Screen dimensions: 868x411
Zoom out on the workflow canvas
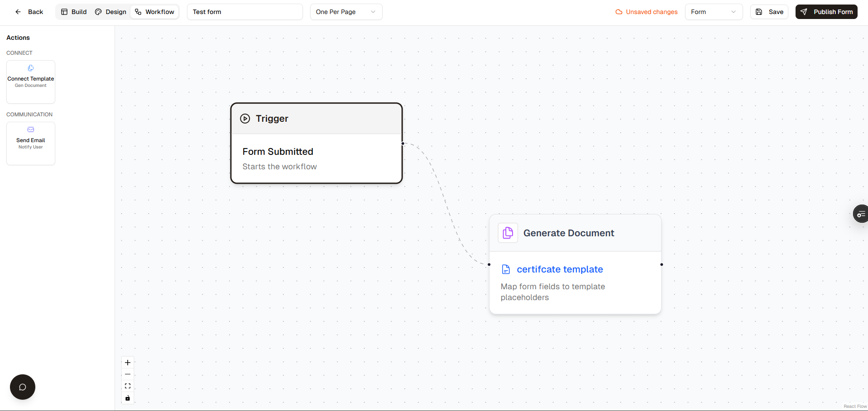pos(127,374)
